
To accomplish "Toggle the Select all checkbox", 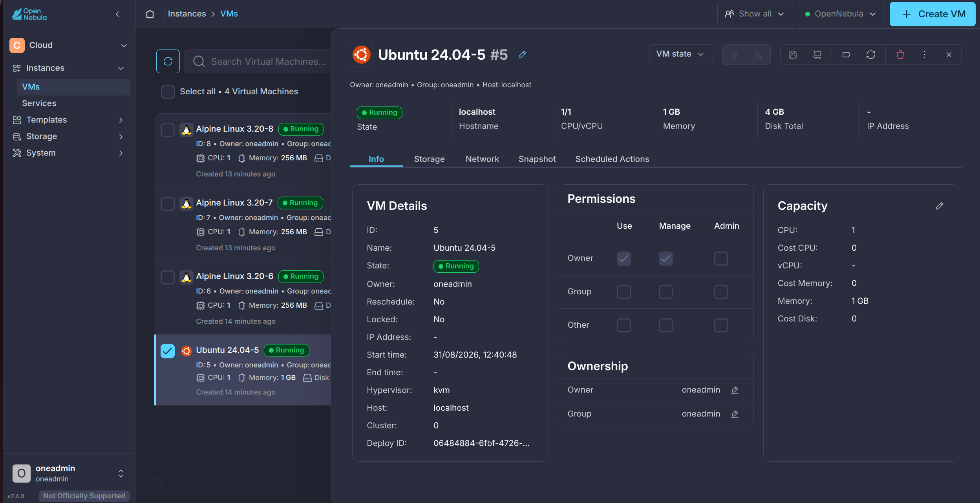I will 168,92.
